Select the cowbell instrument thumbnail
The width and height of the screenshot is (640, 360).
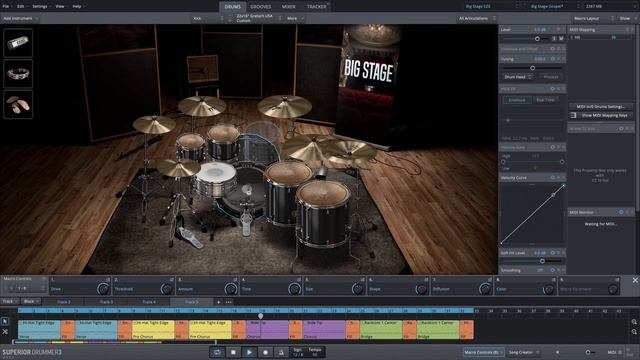[x=18, y=42]
